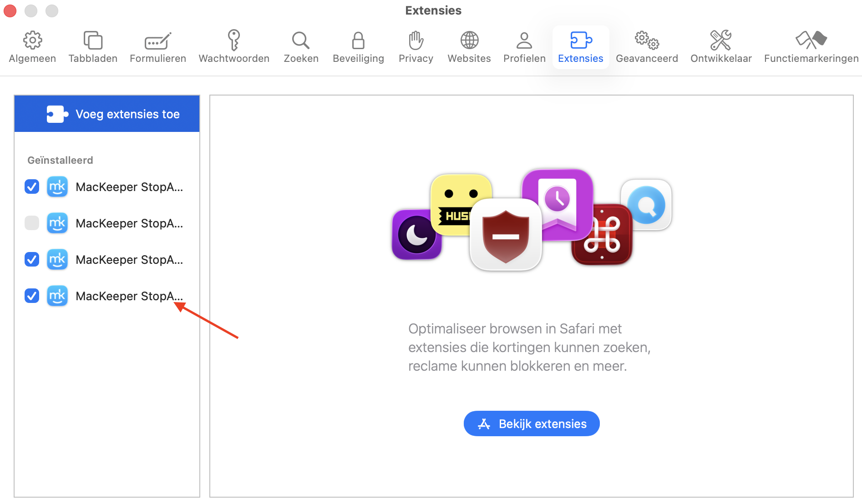
Task: Open the Wachtwoorden key icon
Action: coord(234,40)
